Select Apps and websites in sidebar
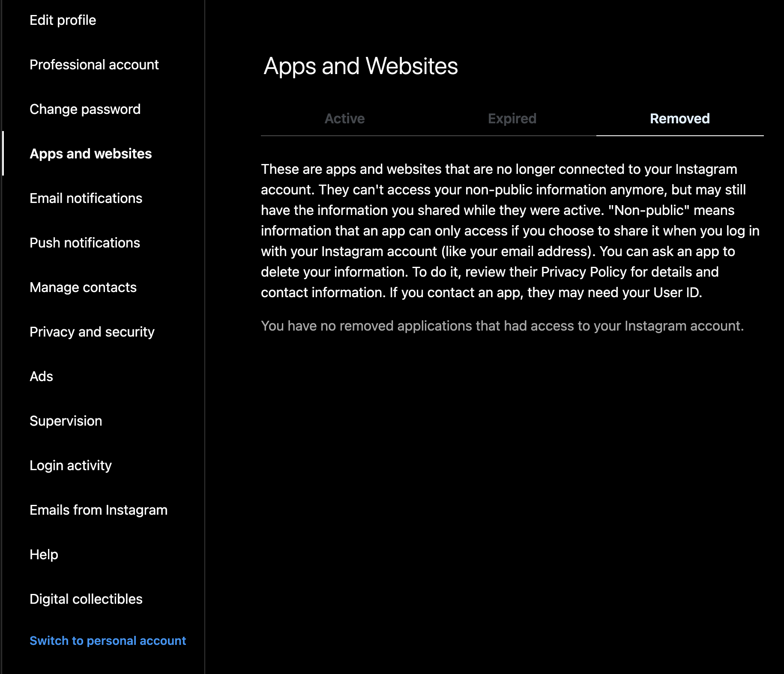Screen dimensions: 784x674 tap(90, 154)
